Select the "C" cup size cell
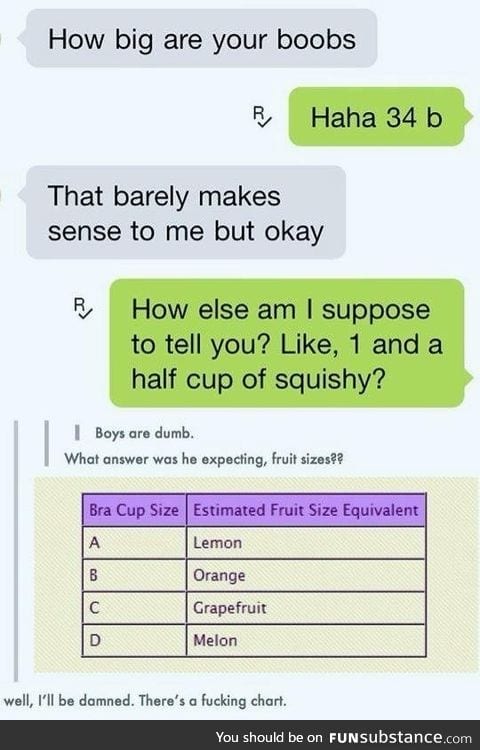The width and height of the screenshot is (480, 750). [x=134, y=608]
